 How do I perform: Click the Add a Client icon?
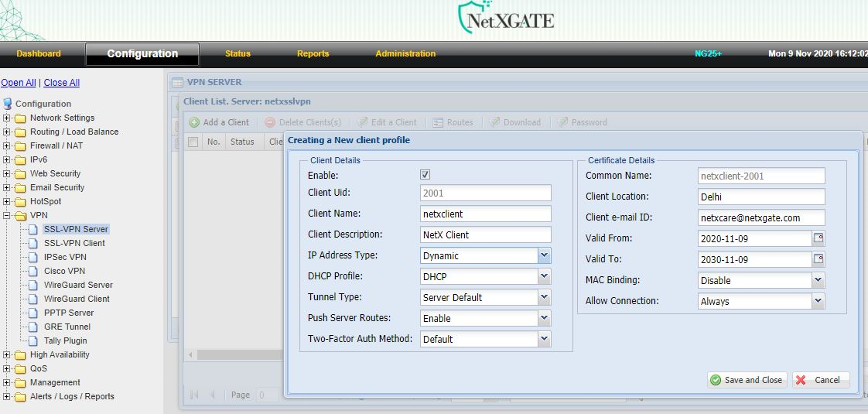(x=194, y=122)
